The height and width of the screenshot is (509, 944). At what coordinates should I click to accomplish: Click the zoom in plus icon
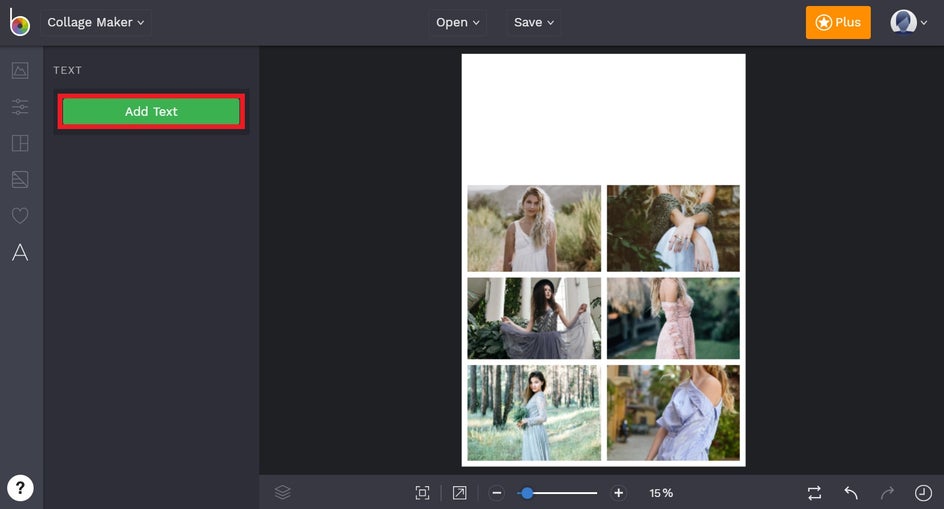[618, 493]
